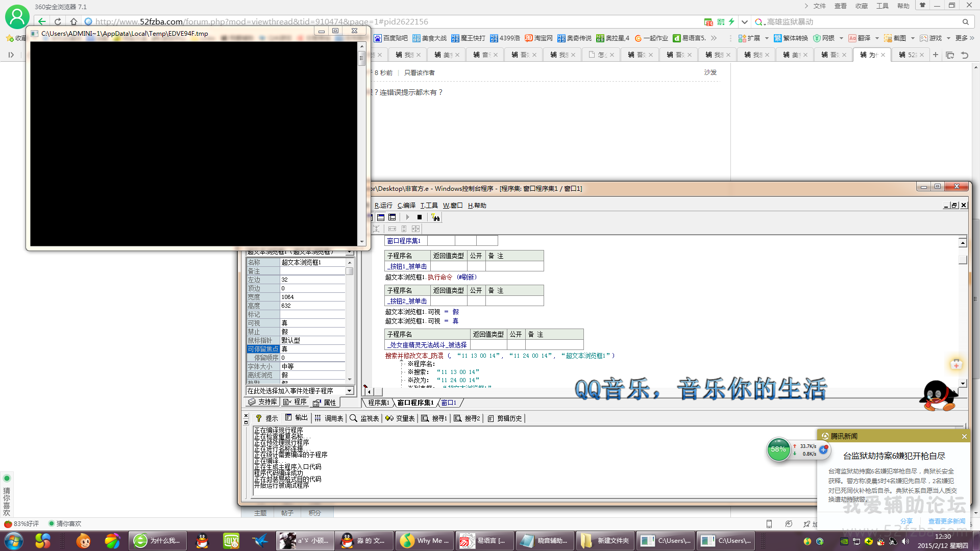Close the 腾讯新闻 popup
Viewport: 980px width, 551px height.
(x=964, y=436)
